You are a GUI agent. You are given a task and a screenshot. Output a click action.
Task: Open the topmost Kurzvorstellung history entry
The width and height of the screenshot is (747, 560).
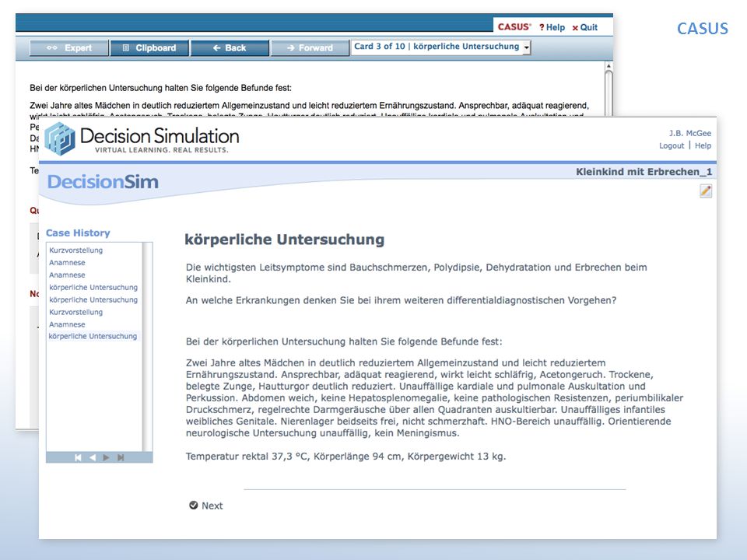click(x=75, y=250)
